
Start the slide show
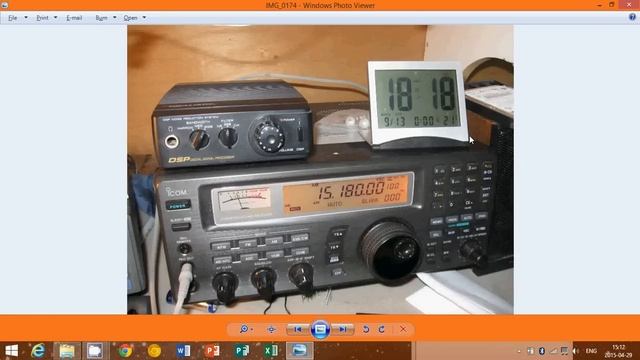(320, 329)
